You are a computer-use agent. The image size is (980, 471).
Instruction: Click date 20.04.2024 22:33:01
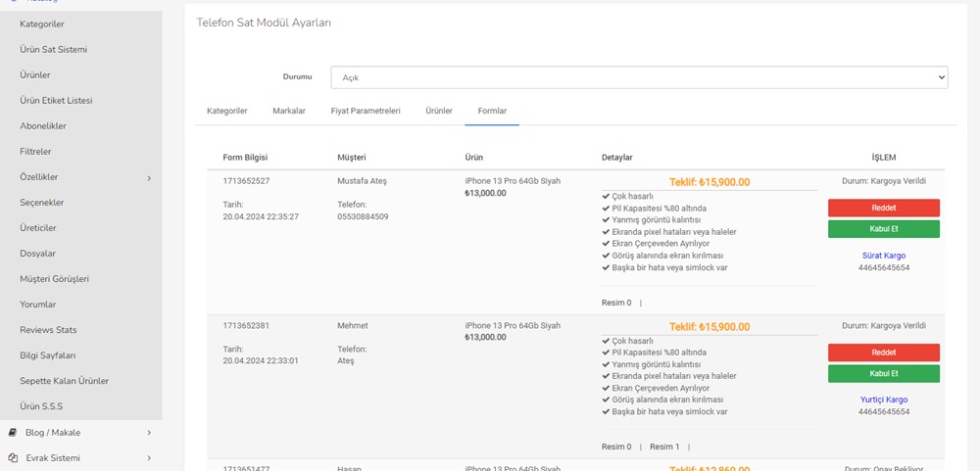pos(261,360)
